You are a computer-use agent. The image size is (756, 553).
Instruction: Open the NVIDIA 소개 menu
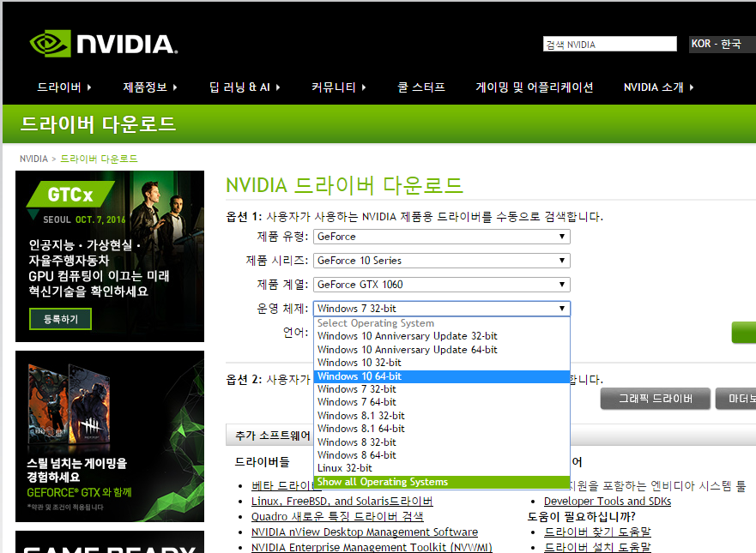tap(658, 87)
